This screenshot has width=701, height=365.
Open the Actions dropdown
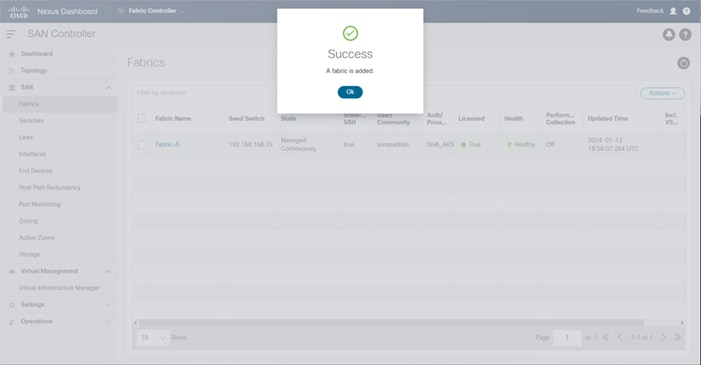pos(663,93)
